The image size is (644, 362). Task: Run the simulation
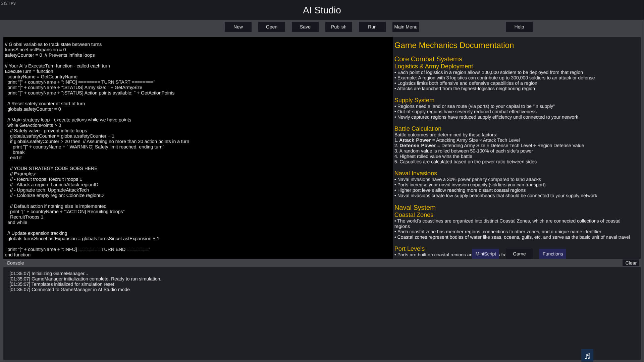click(372, 27)
